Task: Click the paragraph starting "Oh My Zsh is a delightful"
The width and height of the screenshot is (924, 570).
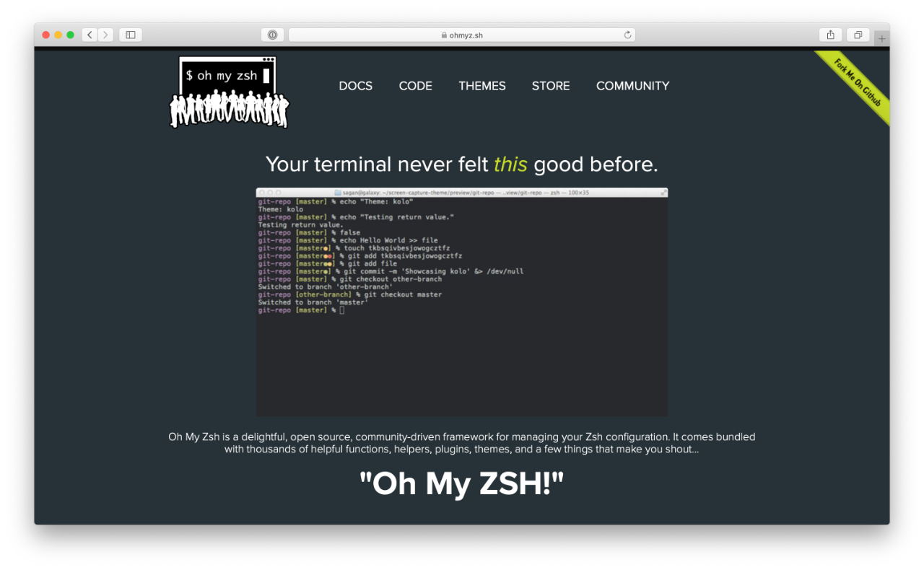Action: tap(462, 443)
